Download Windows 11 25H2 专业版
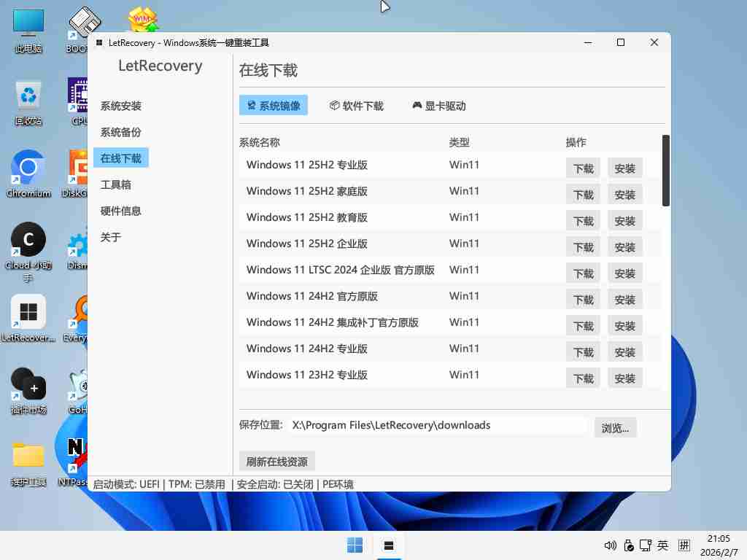The width and height of the screenshot is (747, 560). pos(583,168)
